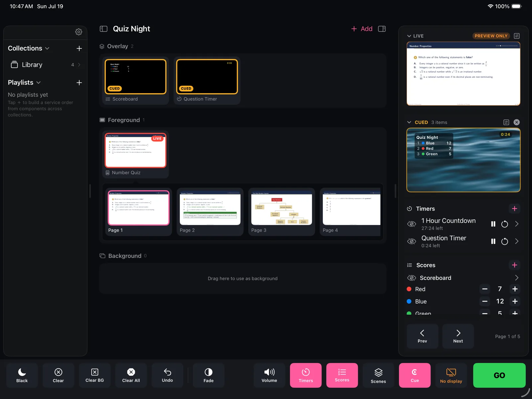Click the green GO button
The image size is (532, 399).
tap(499, 375)
